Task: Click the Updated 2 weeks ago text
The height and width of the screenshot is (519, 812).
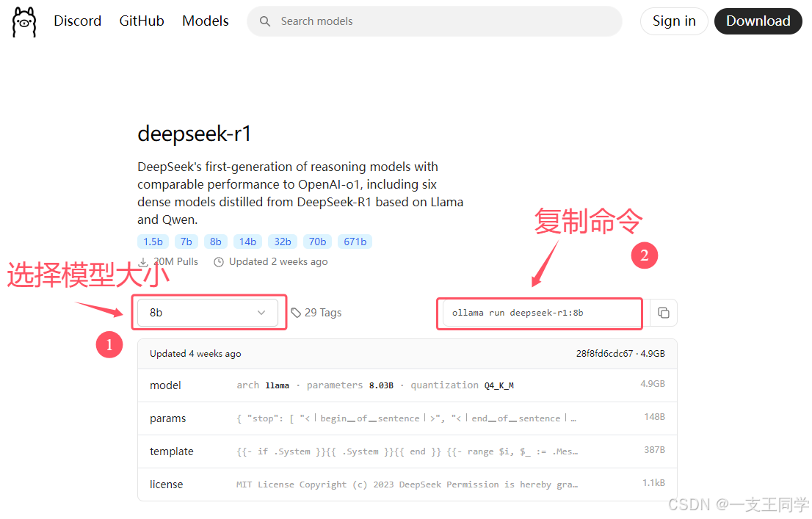Action: pyautogui.click(x=278, y=261)
